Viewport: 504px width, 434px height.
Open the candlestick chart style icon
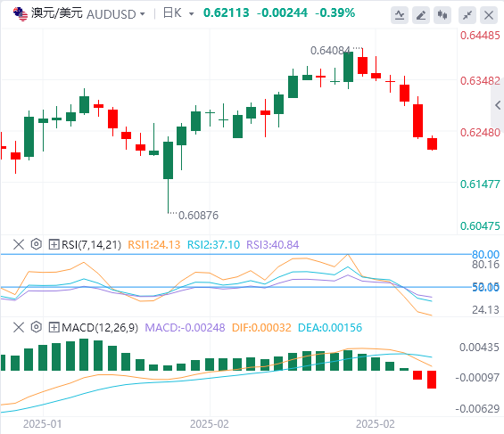click(x=442, y=15)
